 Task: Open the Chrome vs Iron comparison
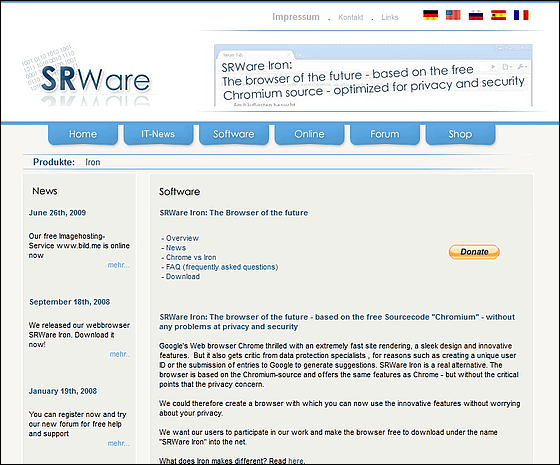(191, 258)
